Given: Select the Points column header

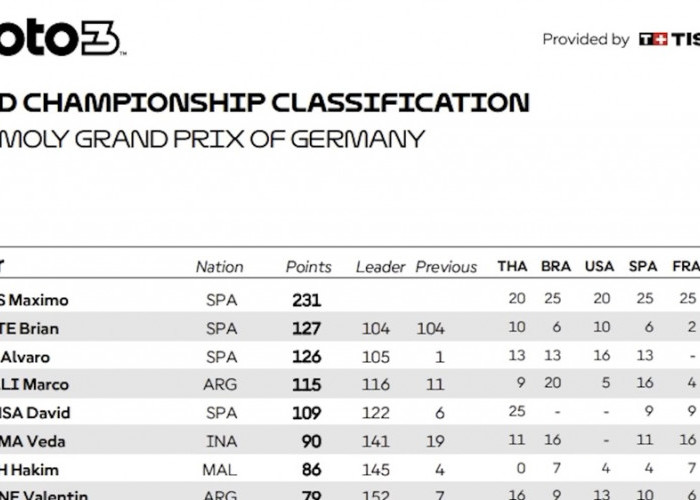Looking at the screenshot, I should 308,267.
